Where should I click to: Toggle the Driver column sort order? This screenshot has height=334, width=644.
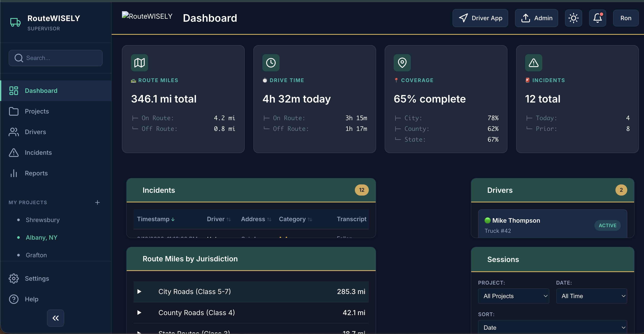pyautogui.click(x=229, y=219)
